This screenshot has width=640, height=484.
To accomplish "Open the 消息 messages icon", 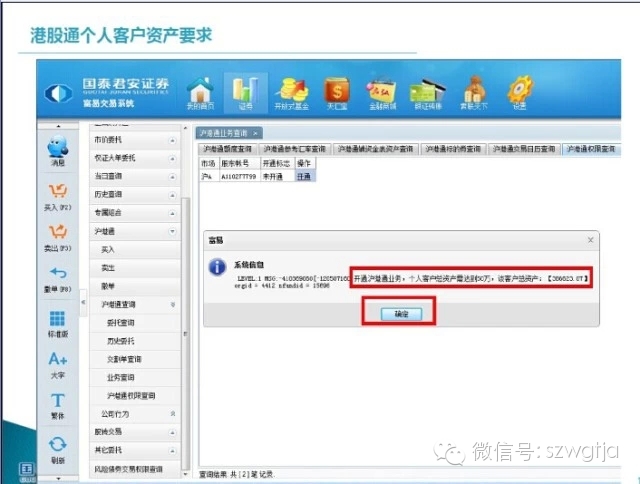I will coord(58,151).
